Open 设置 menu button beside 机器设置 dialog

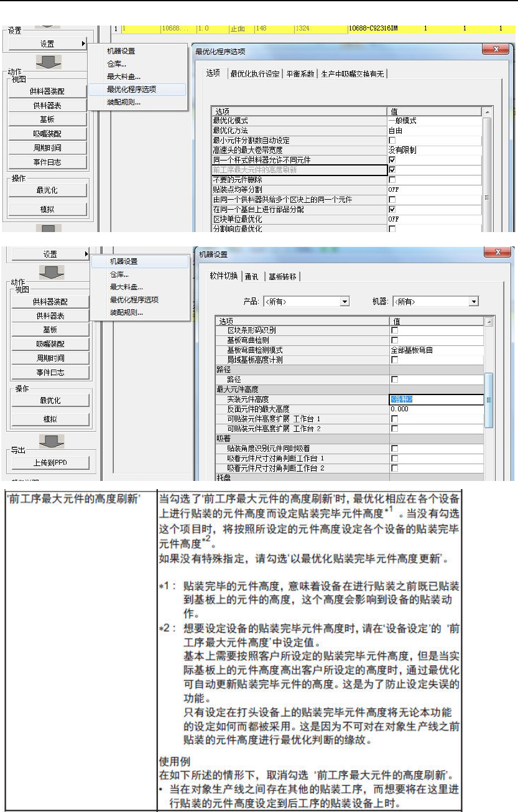(x=50, y=254)
